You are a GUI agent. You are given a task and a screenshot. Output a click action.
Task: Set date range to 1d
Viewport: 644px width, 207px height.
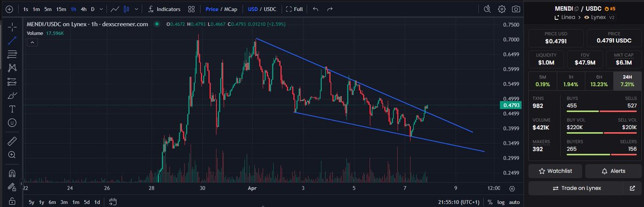point(98,202)
